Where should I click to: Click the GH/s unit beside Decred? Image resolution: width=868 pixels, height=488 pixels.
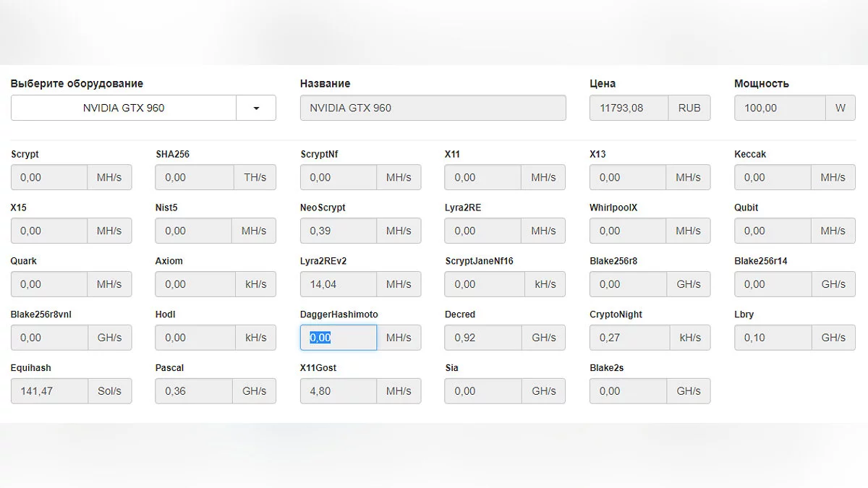[544, 338]
